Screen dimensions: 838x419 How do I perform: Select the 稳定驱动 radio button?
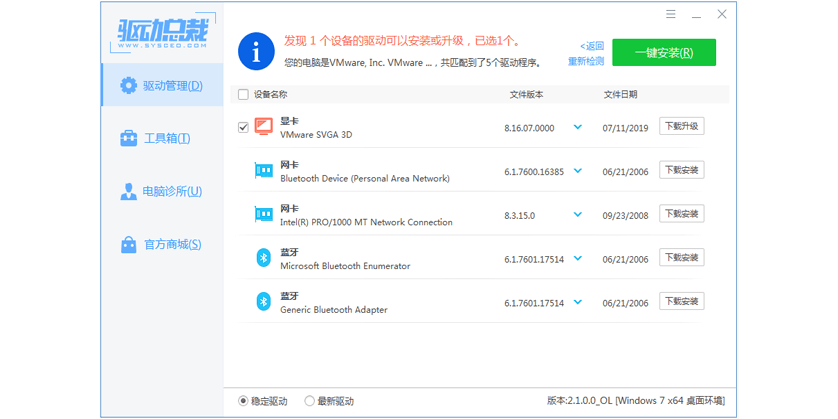[244, 401]
